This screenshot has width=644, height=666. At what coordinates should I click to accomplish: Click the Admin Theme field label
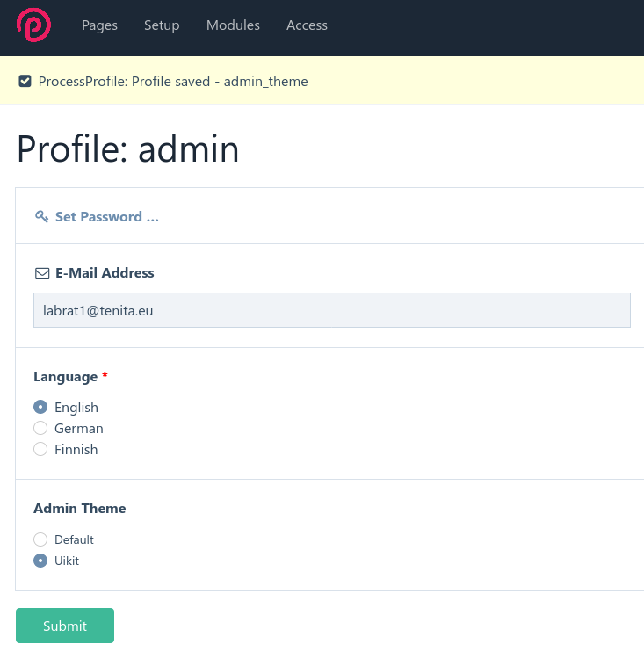coord(80,509)
